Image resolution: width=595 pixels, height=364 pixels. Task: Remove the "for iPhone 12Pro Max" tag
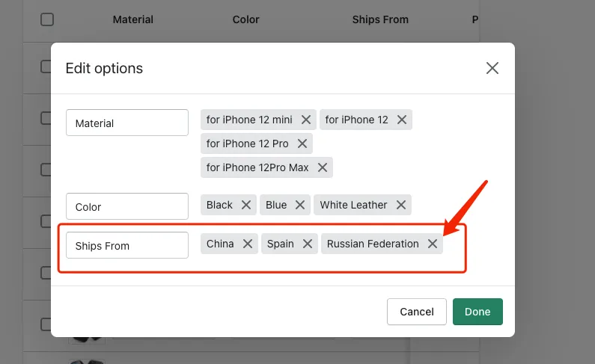pyautogui.click(x=323, y=167)
